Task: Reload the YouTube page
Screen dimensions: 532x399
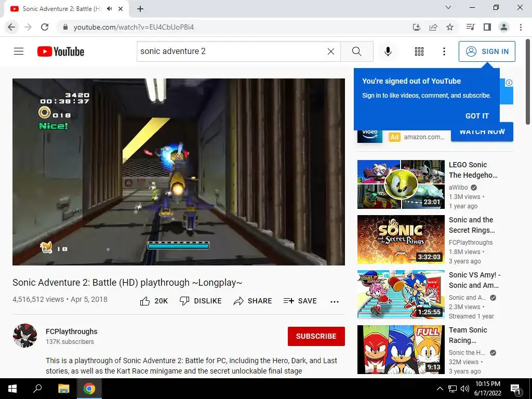Action: pos(45,27)
